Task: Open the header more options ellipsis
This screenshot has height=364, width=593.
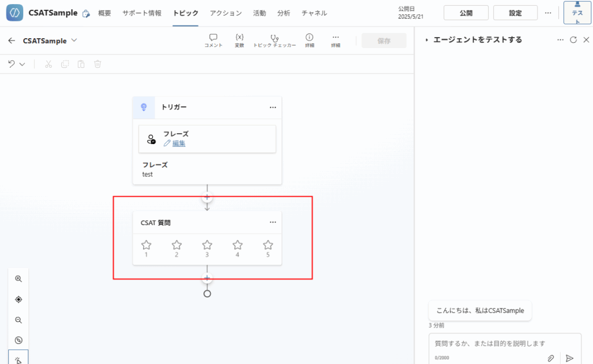Action: coord(548,13)
